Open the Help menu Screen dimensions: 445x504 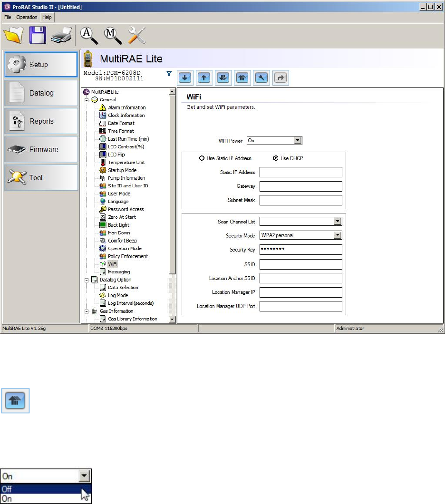[x=47, y=18]
